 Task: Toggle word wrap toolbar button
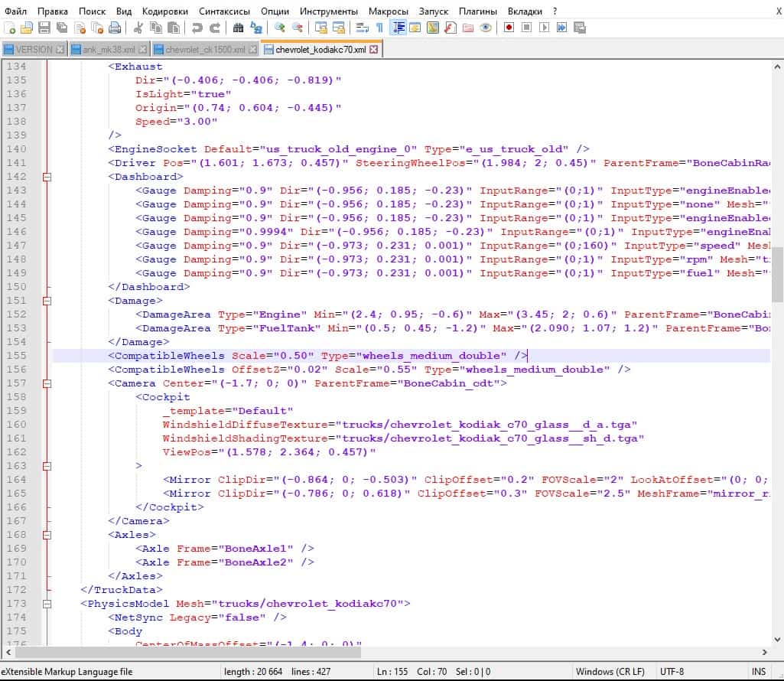pos(363,28)
